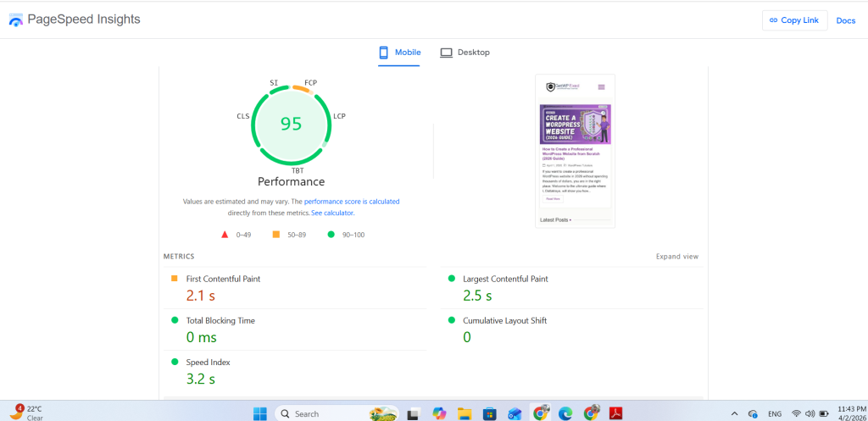Click the Total Blocking Time metric label

(x=220, y=320)
